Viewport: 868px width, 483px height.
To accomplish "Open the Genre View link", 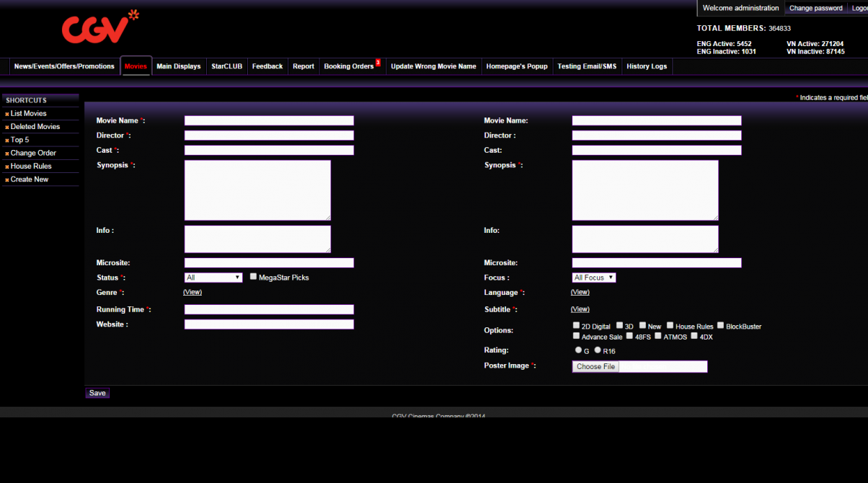I will pyautogui.click(x=192, y=292).
